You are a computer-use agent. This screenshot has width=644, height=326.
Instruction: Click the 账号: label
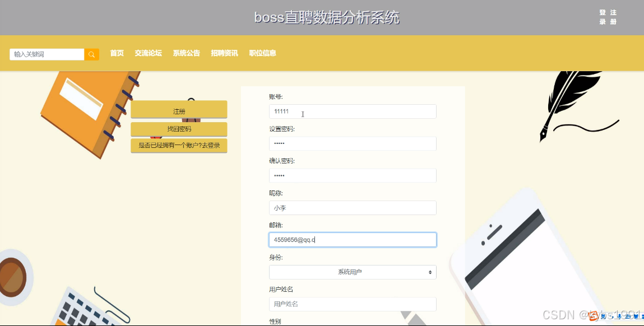tap(276, 97)
